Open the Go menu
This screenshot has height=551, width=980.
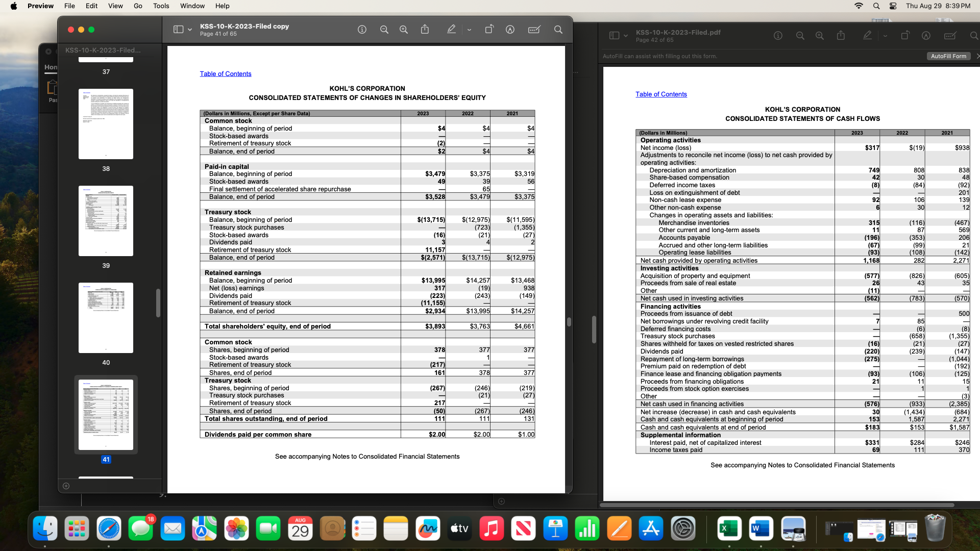pyautogui.click(x=138, y=6)
